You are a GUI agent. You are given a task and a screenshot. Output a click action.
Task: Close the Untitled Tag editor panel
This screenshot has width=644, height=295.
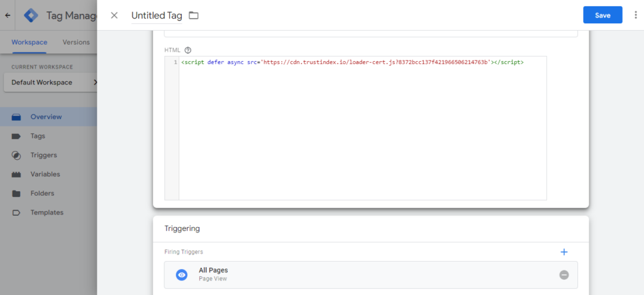click(114, 15)
